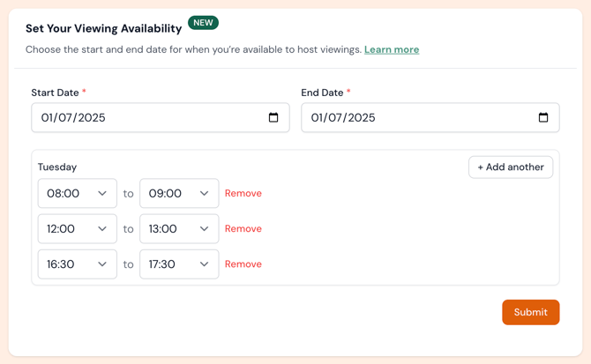The height and width of the screenshot is (364, 591).
Task: Open the End Date calendar picker icon
Action: tap(543, 118)
